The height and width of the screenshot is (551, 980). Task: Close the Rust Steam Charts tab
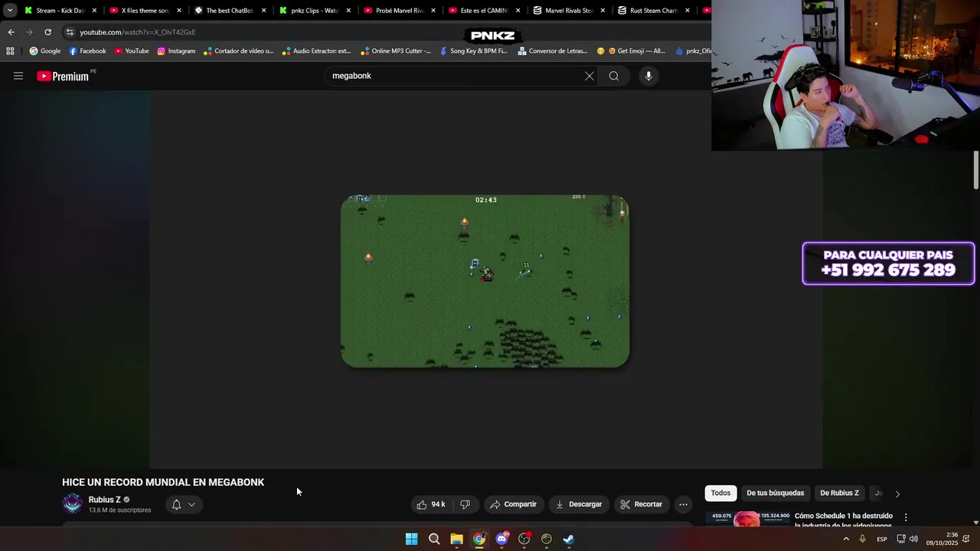coord(688,11)
